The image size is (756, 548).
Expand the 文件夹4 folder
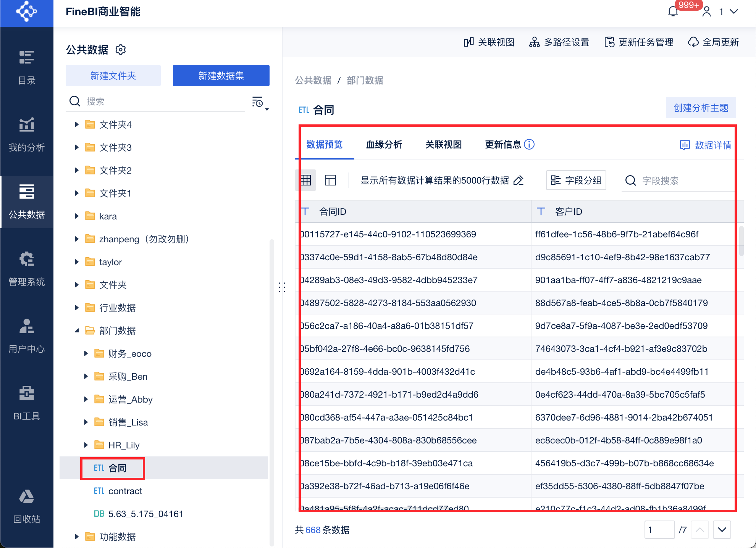tap(77, 124)
